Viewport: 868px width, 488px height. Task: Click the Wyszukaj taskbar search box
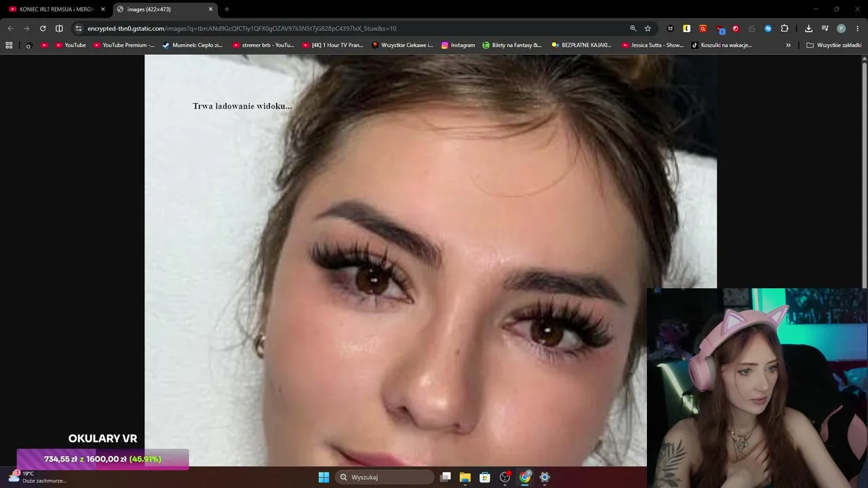(385, 477)
